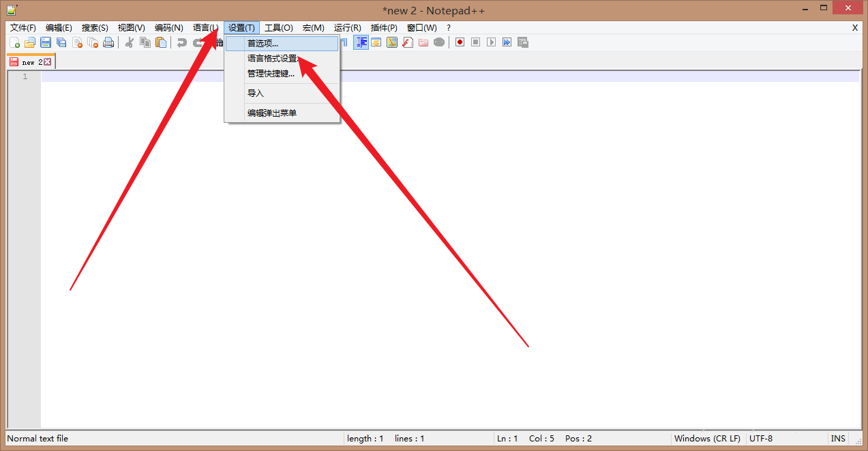Select 编辑弹出菜单 menu entry
Screen dimensions: 868x451
pyautogui.click(x=272, y=113)
